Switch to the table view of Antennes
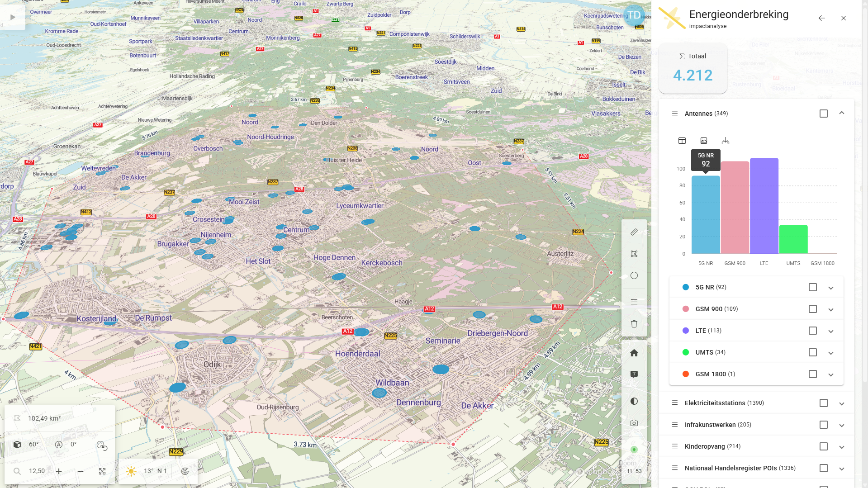Screen dimensions: 868x488 [682, 141]
